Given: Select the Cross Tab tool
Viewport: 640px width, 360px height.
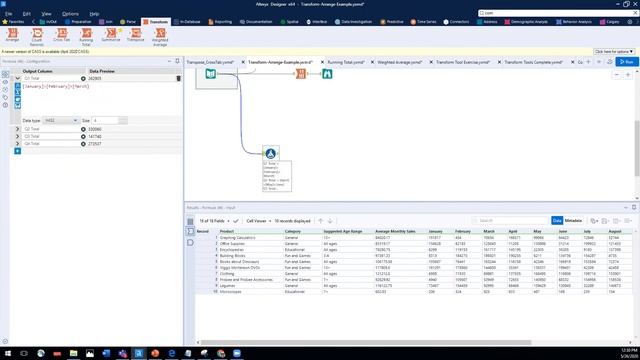Looking at the screenshot, I should pyautogui.click(x=62, y=35).
